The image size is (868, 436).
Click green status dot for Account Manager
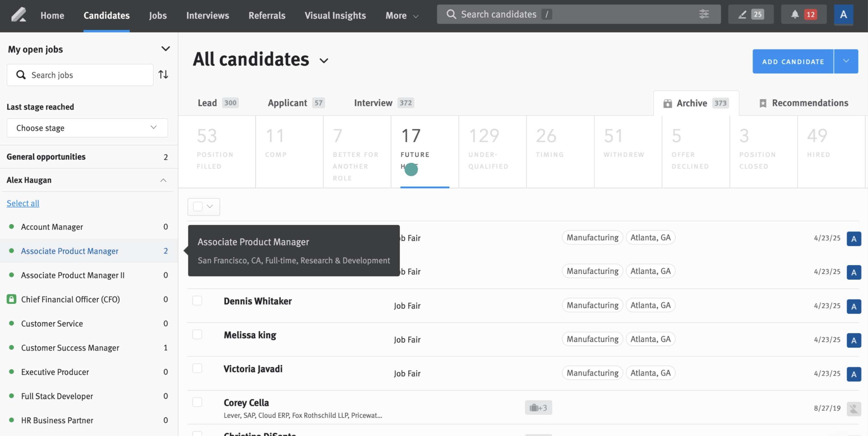[12, 226]
